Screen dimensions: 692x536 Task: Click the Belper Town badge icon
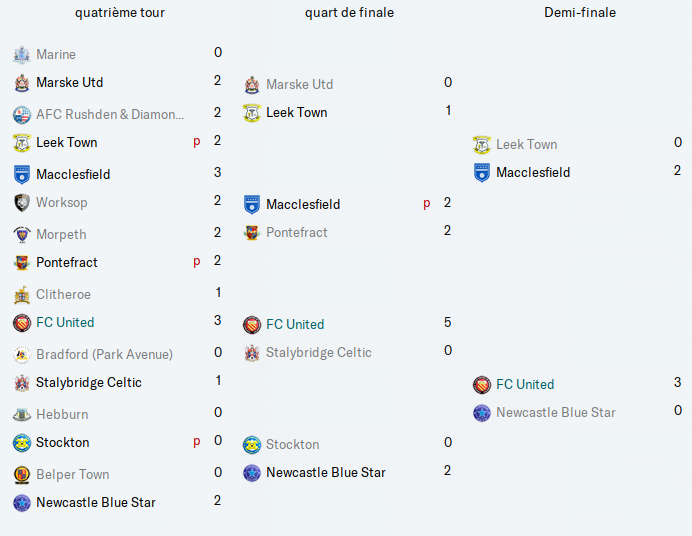pyautogui.click(x=22, y=475)
